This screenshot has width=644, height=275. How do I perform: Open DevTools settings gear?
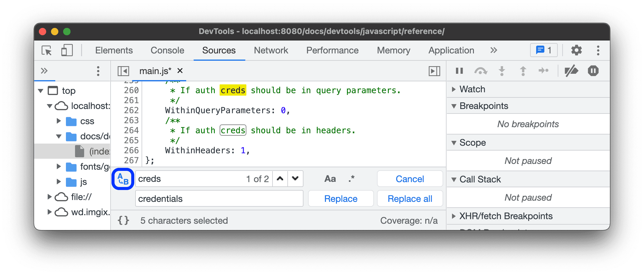(x=576, y=50)
